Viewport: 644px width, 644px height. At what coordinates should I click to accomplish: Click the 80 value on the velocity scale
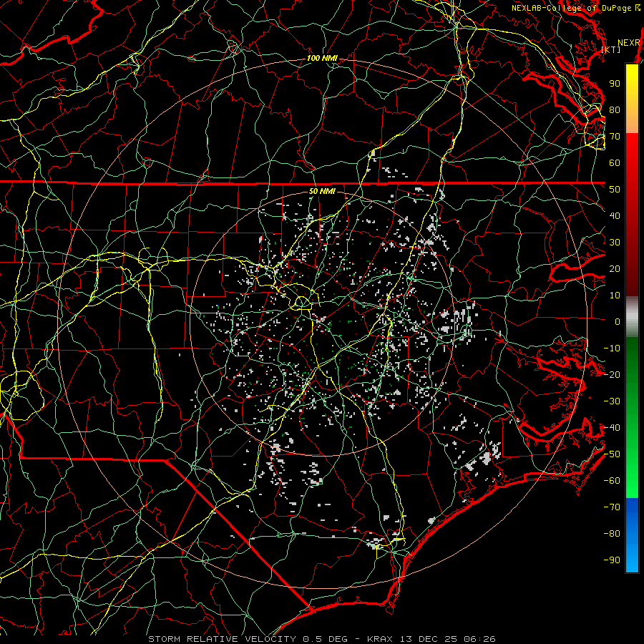click(615, 110)
